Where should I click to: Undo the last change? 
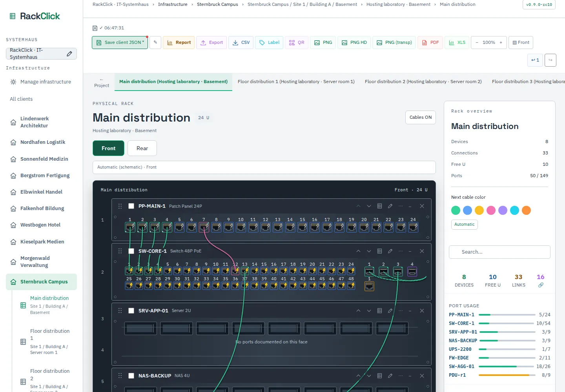click(x=535, y=60)
